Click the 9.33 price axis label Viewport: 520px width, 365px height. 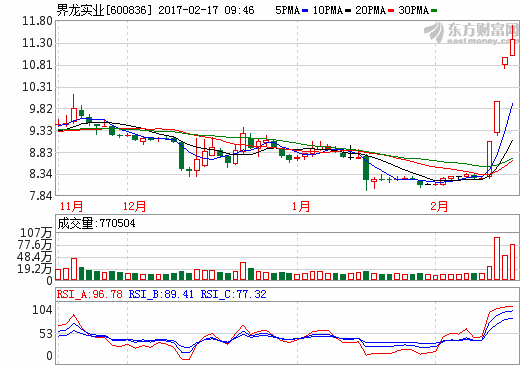pos(41,131)
